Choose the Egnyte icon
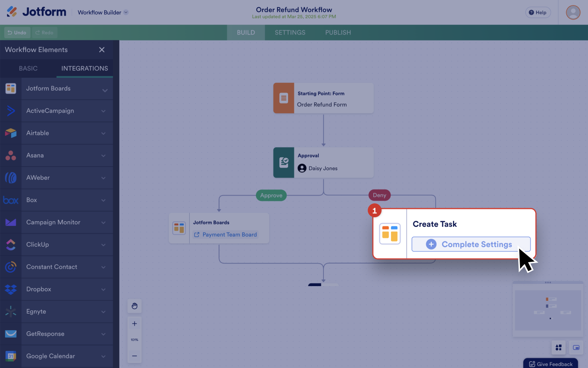 (x=11, y=311)
